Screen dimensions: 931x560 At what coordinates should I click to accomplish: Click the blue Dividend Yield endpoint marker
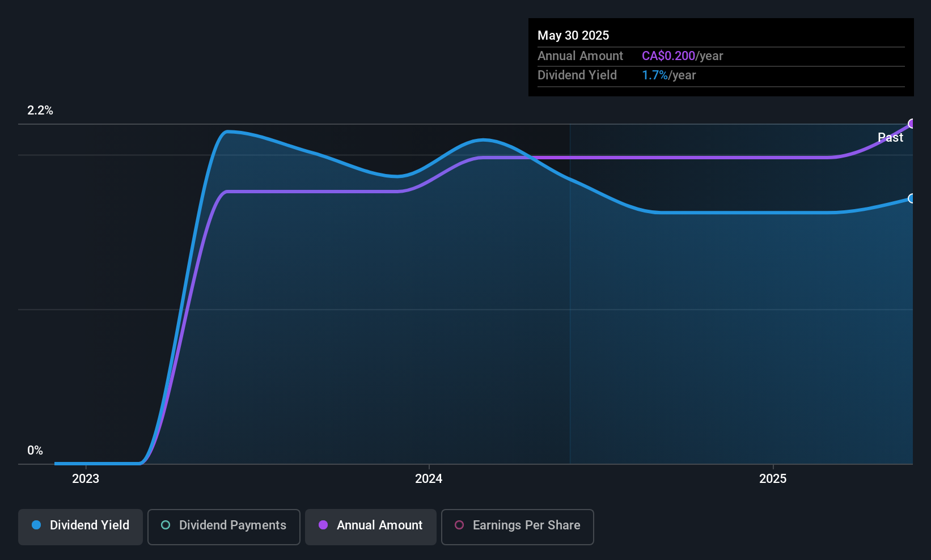point(912,198)
